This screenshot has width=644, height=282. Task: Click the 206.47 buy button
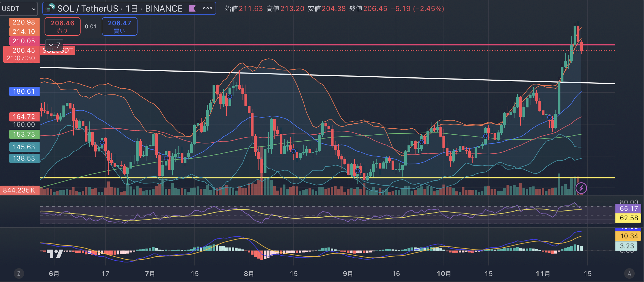120,26
